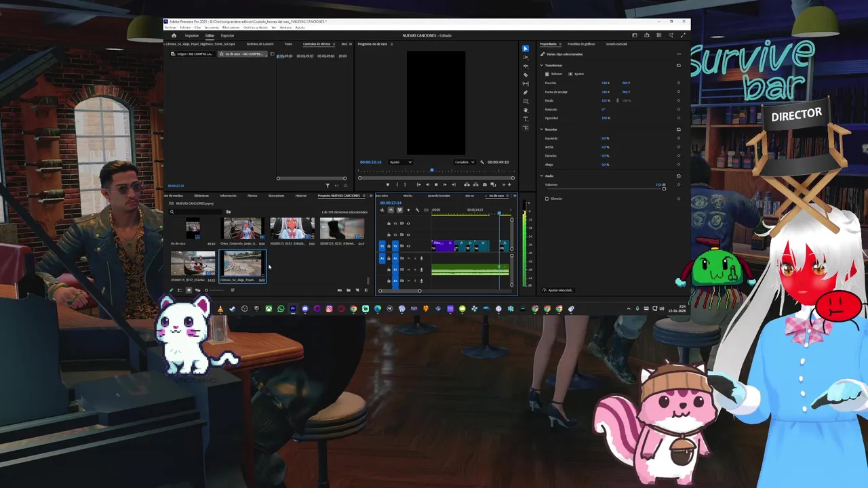Show overflow tabs in project panel

[370, 196]
